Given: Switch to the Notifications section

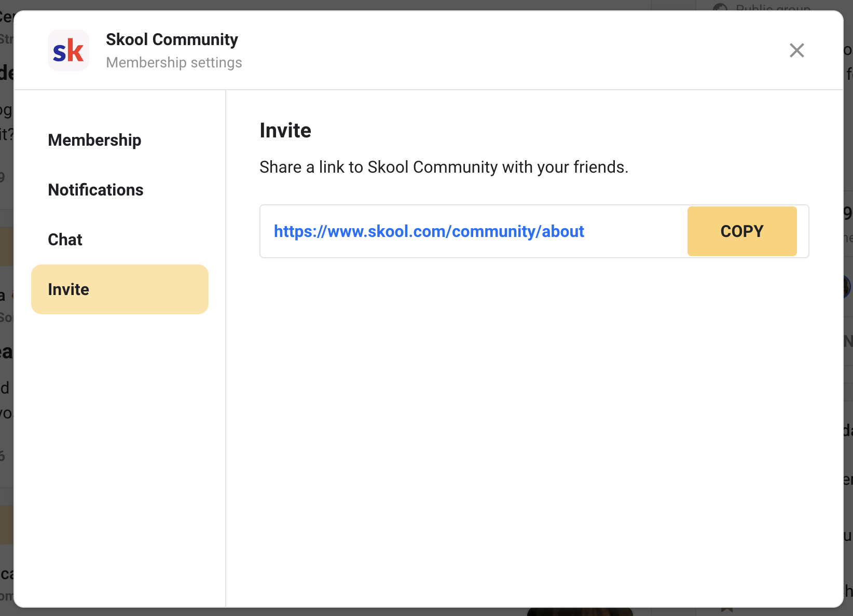Looking at the screenshot, I should pos(95,190).
